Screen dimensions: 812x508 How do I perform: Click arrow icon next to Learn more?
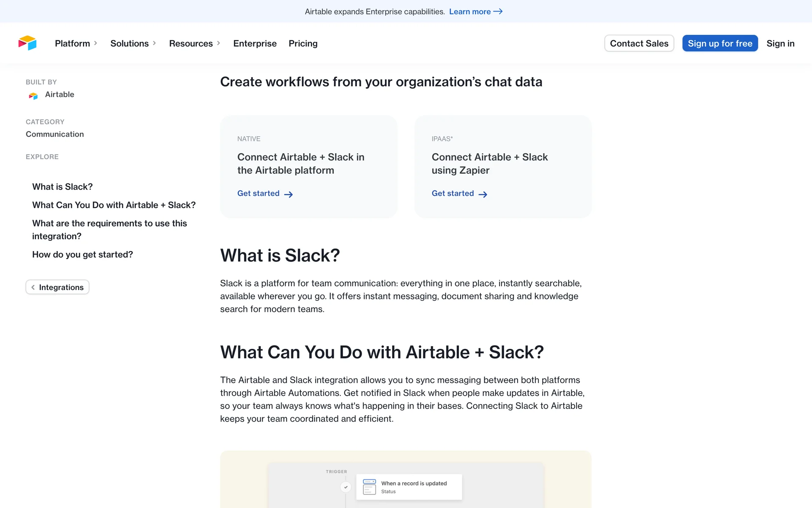(498, 11)
